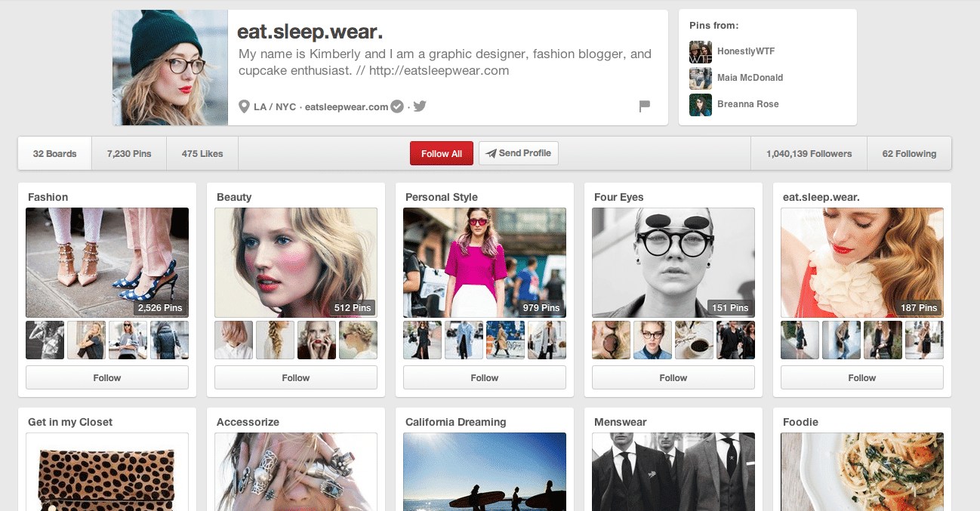The width and height of the screenshot is (980, 511).
Task: Click the 151 Pins count badge
Action: (730, 307)
